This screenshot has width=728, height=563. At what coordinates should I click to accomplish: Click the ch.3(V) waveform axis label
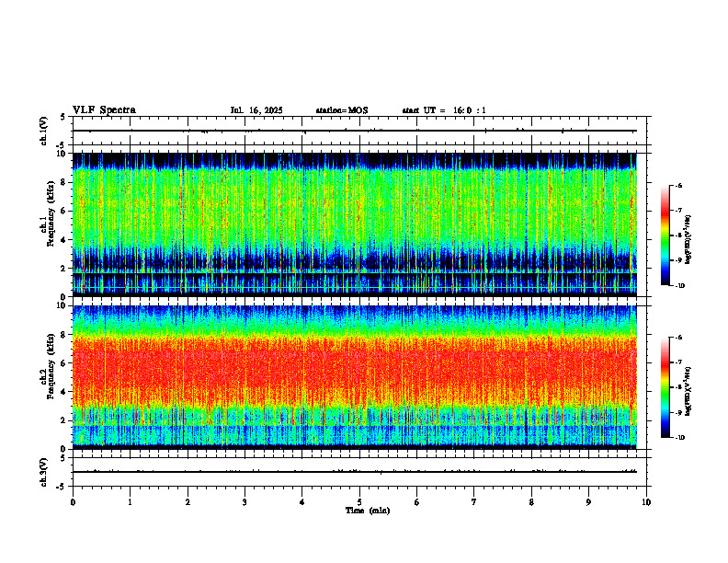click(x=44, y=472)
